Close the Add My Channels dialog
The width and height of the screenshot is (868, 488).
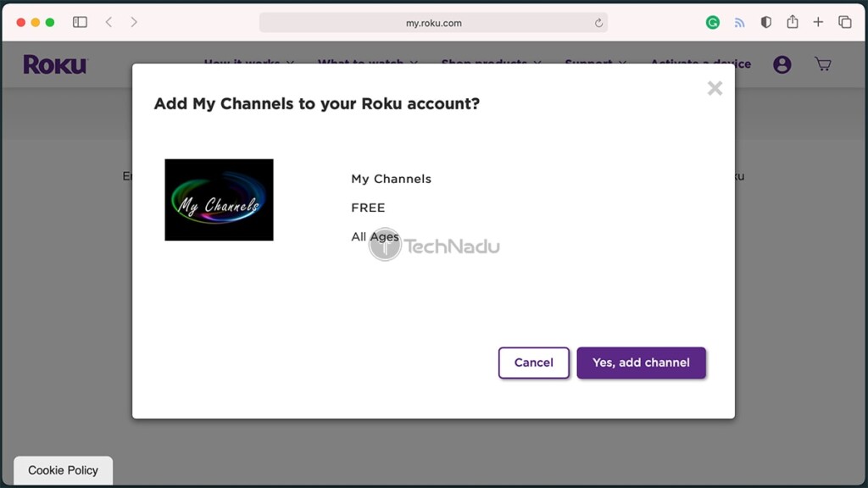coord(715,88)
